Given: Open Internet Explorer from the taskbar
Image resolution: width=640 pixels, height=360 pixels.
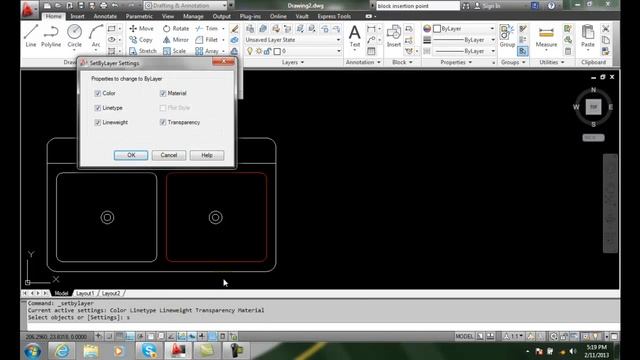Looking at the screenshot, I should (62, 351).
